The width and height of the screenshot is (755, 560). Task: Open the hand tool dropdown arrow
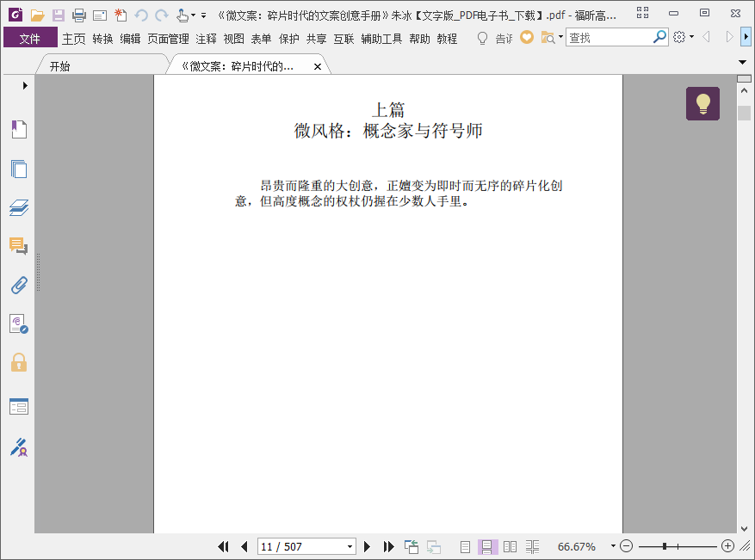[x=194, y=15]
